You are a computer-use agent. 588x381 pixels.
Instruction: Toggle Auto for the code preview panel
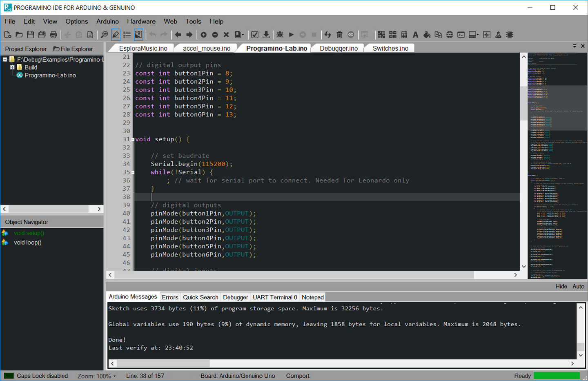tap(578, 286)
